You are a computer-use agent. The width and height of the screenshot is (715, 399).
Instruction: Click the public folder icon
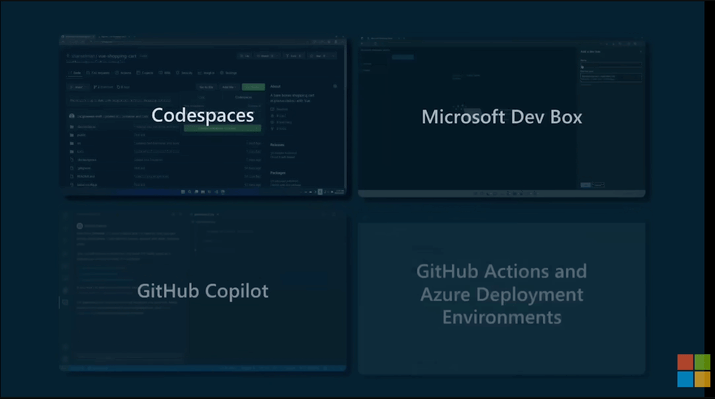click(x=72, y=135)
